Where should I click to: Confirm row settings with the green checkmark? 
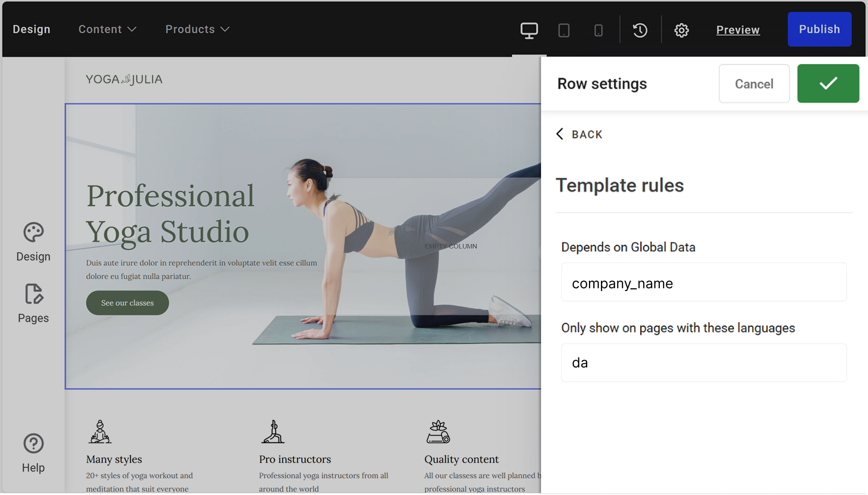pos(827,83)
